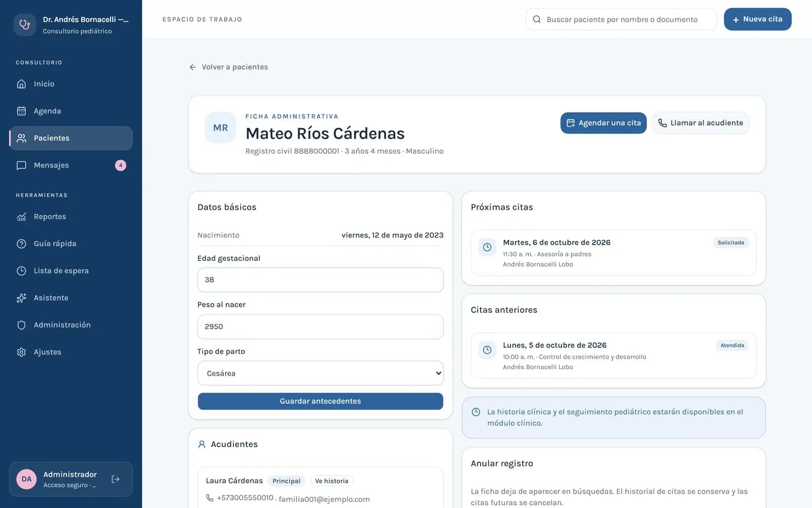Click the stethoscope logo icon
The height and width of the screenshot is (508, 812).
[x=24, y=24]
